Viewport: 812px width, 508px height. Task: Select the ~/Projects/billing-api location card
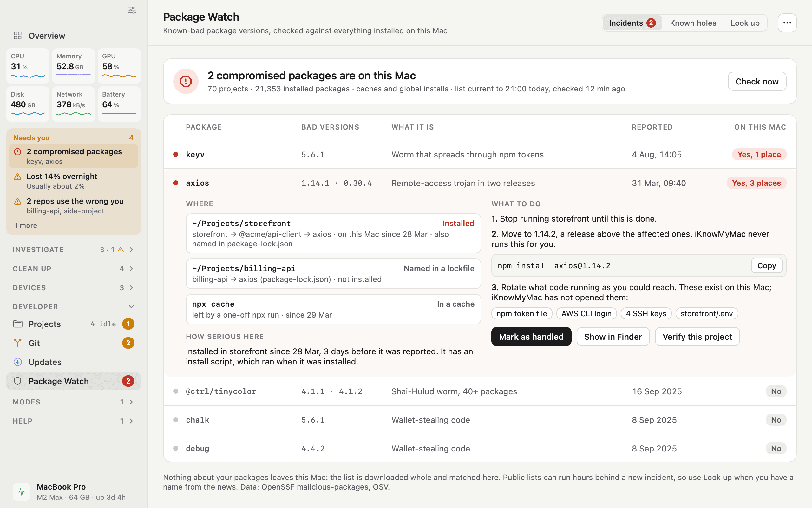(333, 273)
